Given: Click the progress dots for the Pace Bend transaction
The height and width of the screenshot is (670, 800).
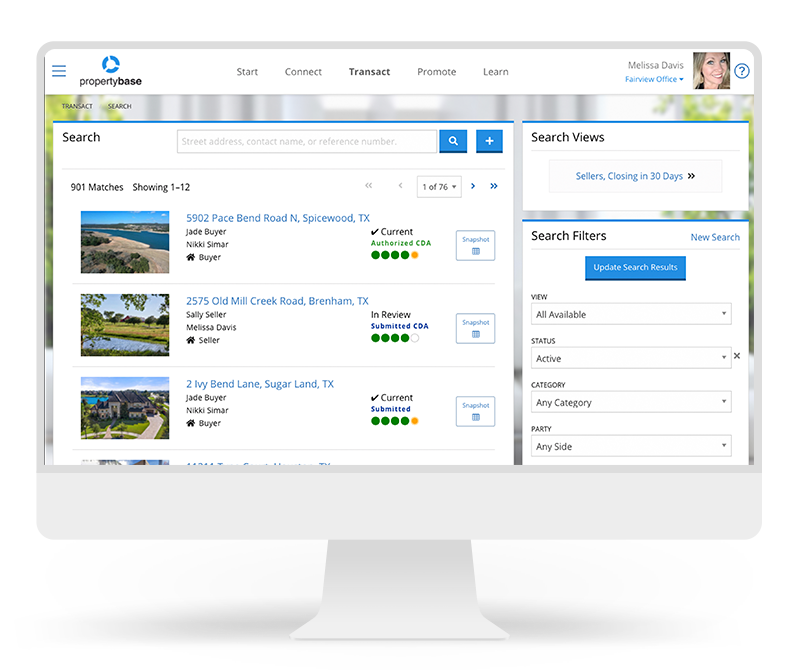Looking at the screenshot, I should point(398,256).
